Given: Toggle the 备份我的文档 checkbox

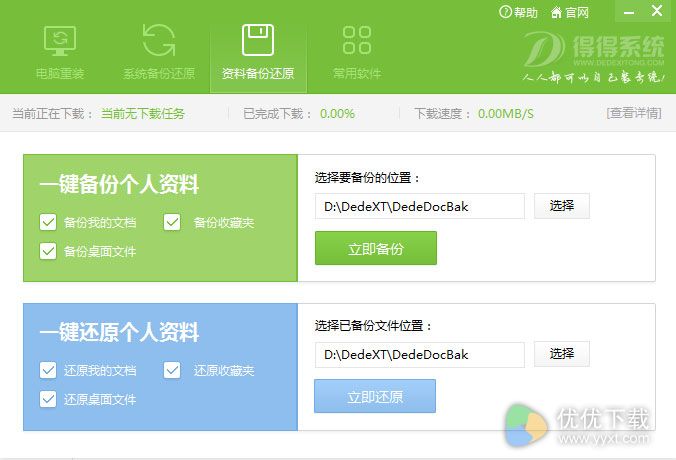Looking at the screenshot, I should coord(48,222).
